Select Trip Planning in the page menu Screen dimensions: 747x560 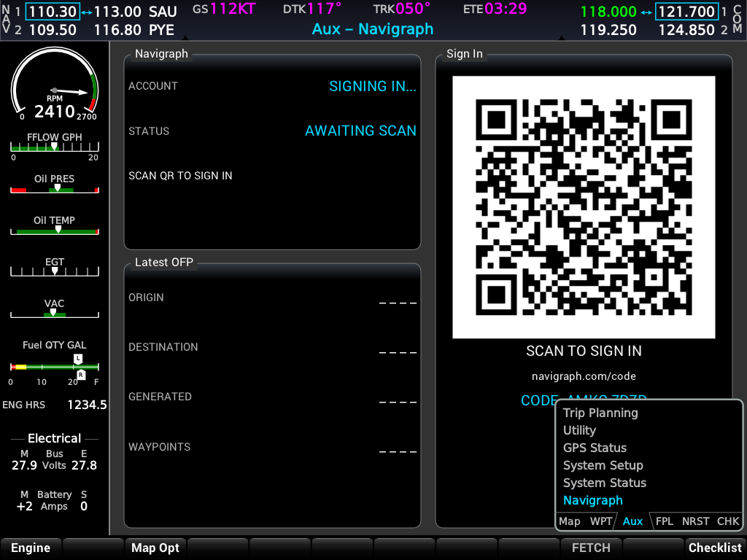pyautogui.click(x=600, y=413)
